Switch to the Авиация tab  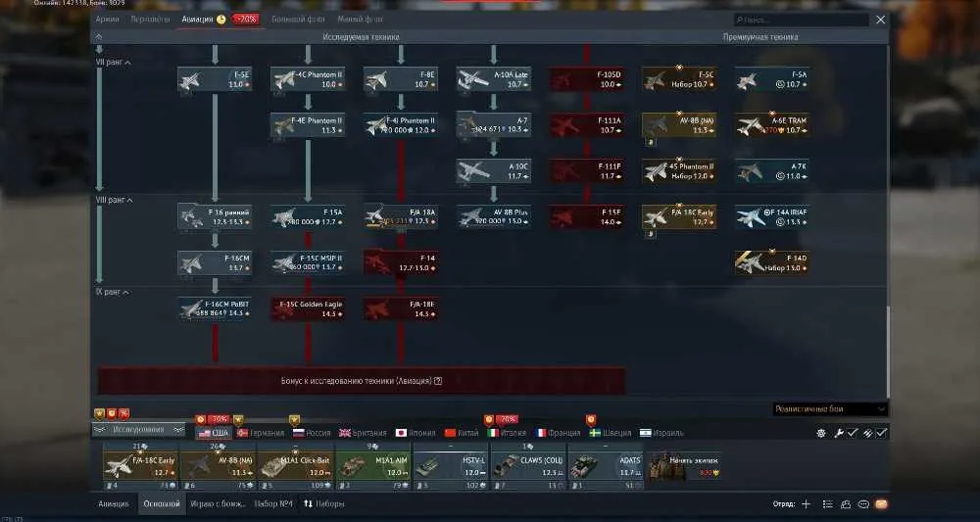pos(198,20)
